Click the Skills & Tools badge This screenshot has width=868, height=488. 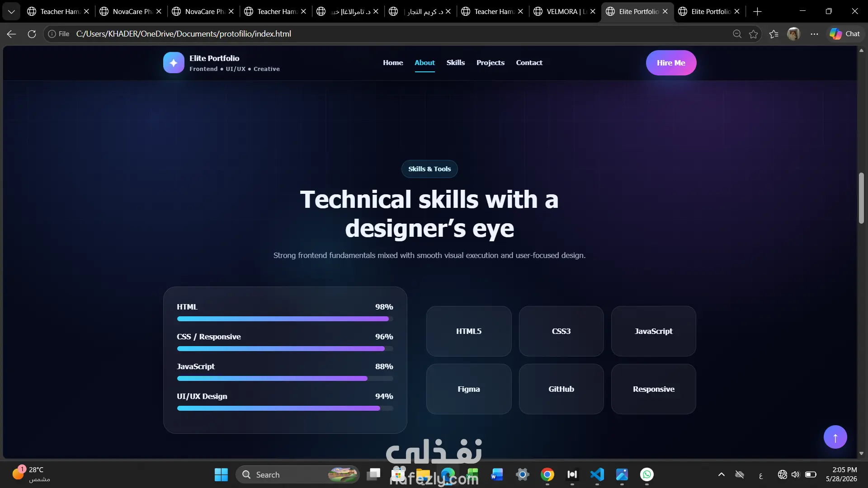point(429,169)
